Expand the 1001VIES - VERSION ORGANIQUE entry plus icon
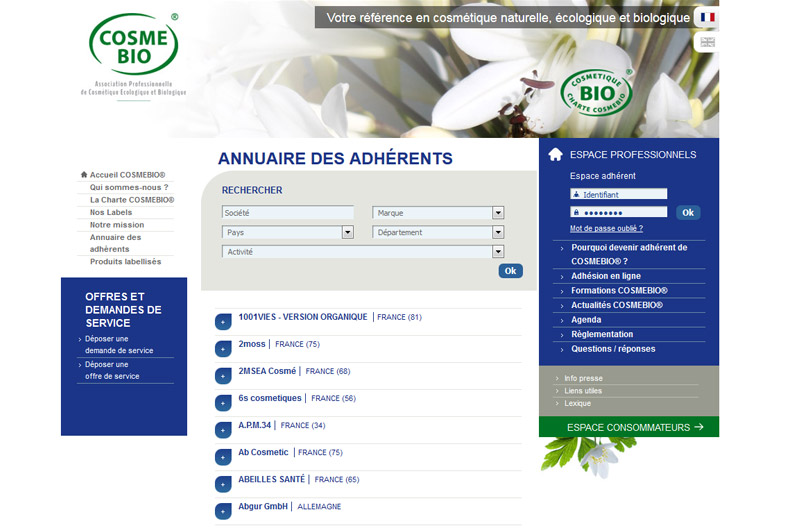The height and width of the screenshot is (528, 792). coord(223,322)
